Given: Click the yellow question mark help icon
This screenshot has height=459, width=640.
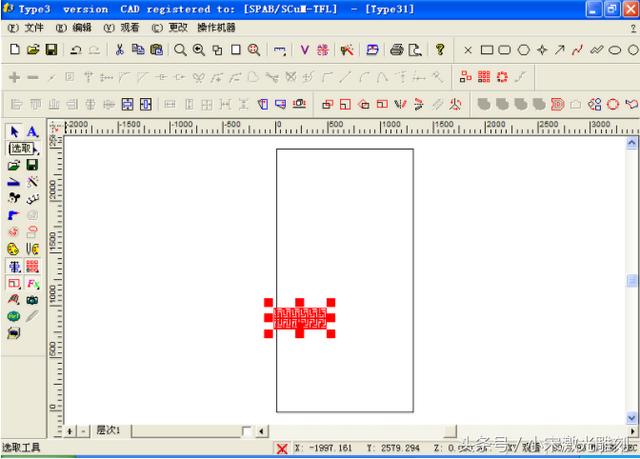Looking at the screenshot, I should [439, 49].
